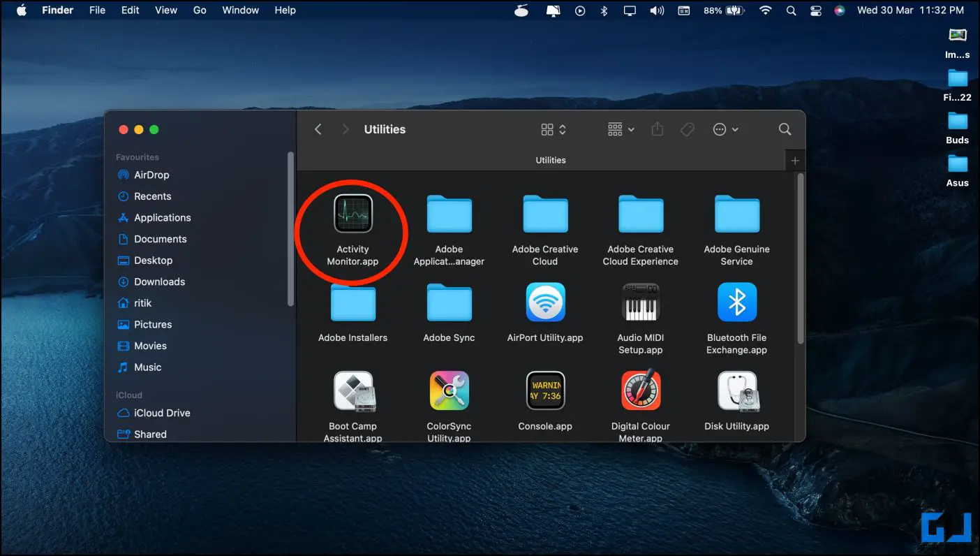Select the Buds folder on desktop
Screen dimensions: 980x556
(958, 128)
